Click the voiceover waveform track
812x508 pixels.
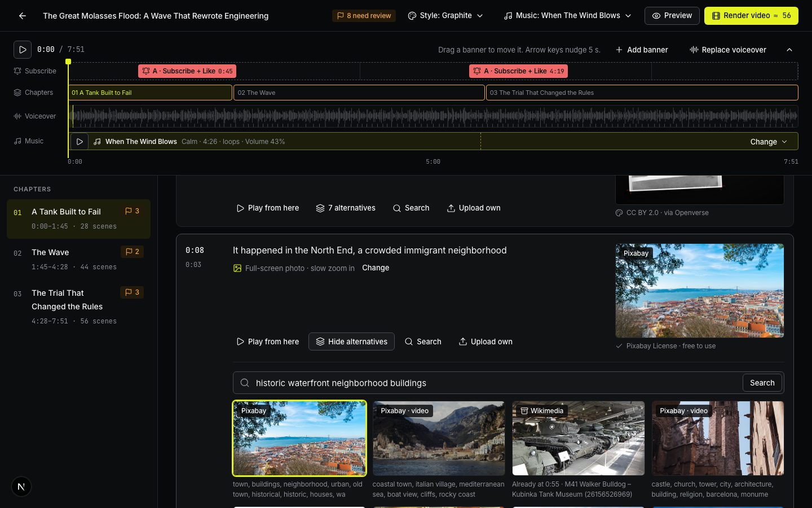pos(433,116)
